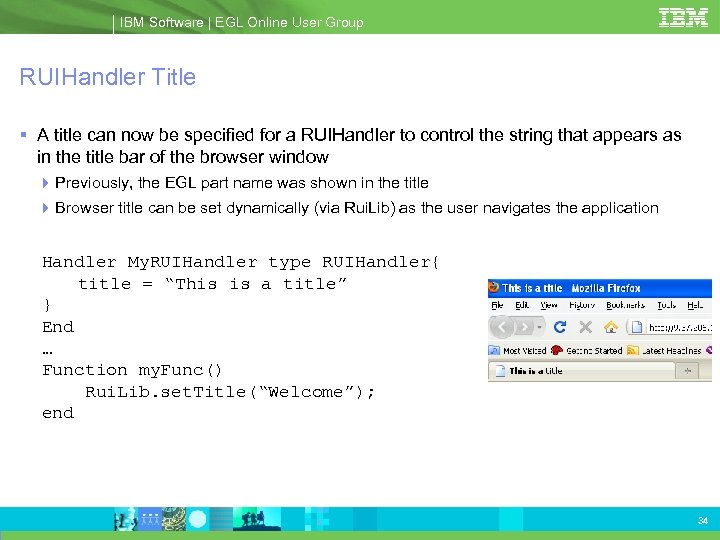Open the View menu in Firefox
The height and width of the screenshot is (540, 720).
(x=549, y=305)
